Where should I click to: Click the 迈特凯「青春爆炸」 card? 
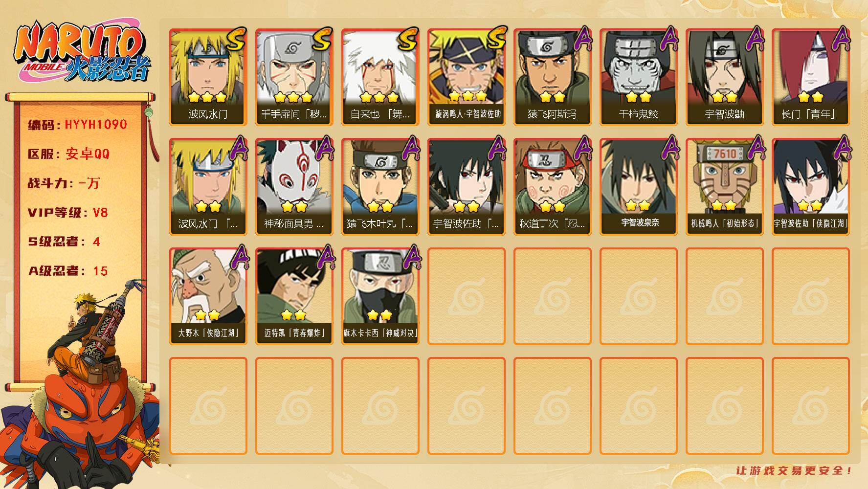294,296
